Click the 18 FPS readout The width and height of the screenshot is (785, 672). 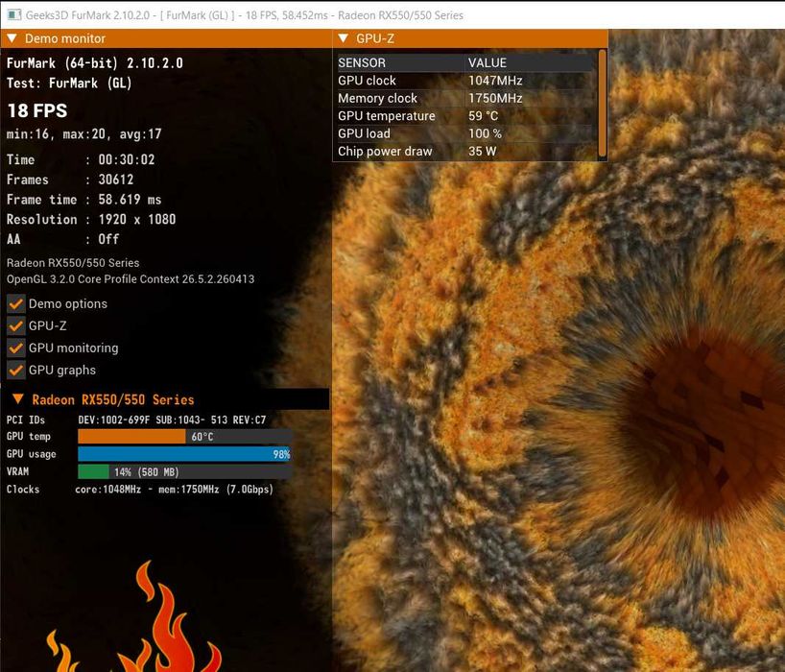point(37,110)
